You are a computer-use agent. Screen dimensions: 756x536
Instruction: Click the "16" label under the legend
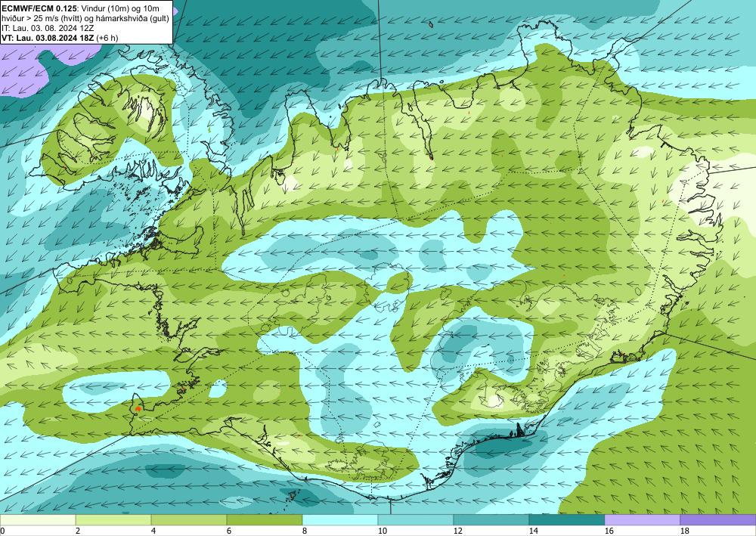point(609,531)
